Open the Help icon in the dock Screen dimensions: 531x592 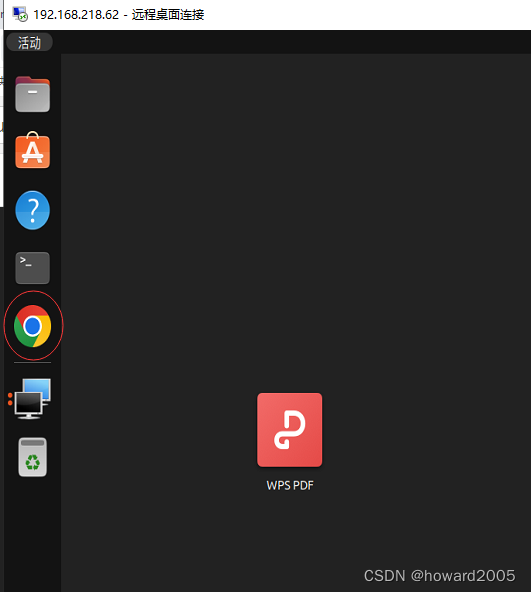tap(32, 210)
